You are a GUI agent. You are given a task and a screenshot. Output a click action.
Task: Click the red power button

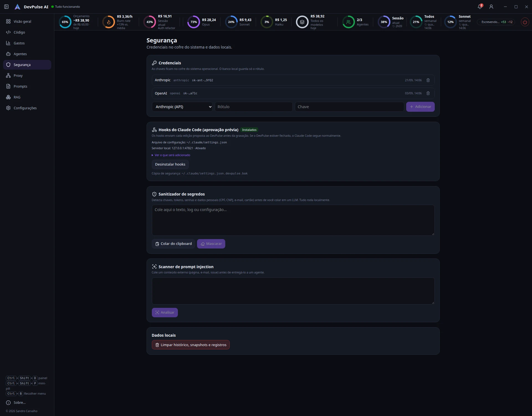(x=525, y=22)
